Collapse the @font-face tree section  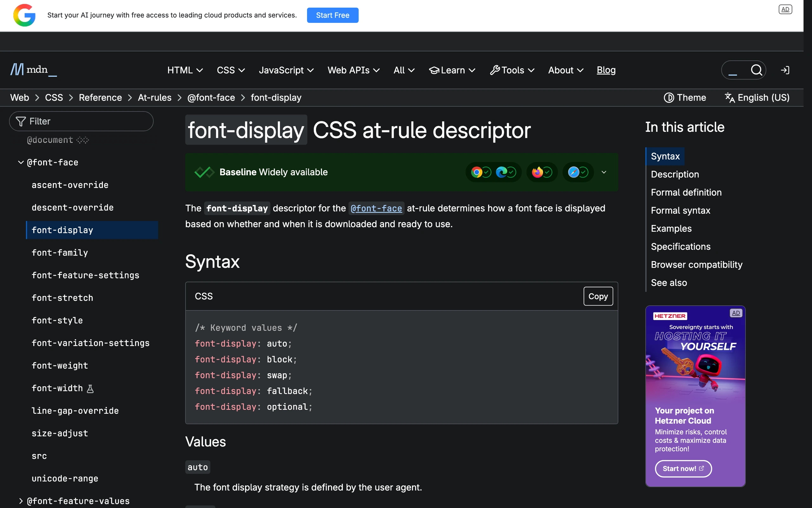(x=21, y=162)
